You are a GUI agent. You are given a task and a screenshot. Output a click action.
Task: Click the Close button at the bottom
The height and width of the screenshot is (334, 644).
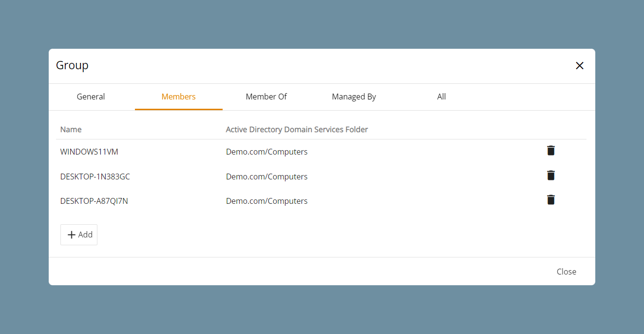pyautogui.click(x=567, y=272)
